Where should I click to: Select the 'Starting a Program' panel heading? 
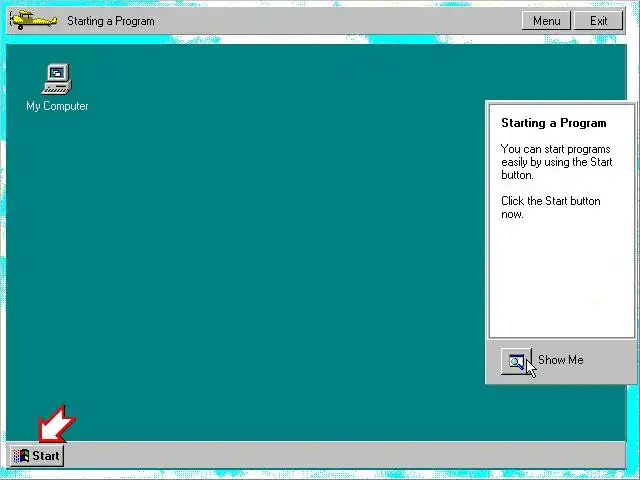(553, 123)
